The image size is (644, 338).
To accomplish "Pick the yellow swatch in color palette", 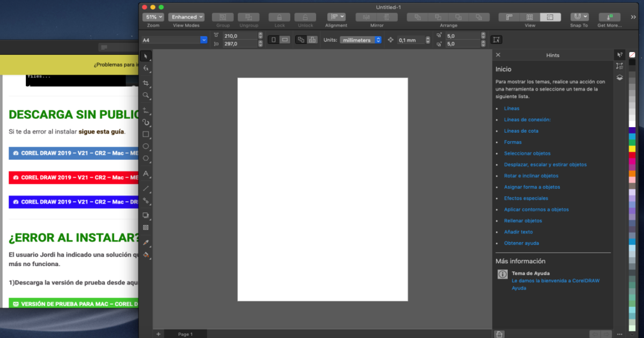I will click(x=632, y=149).
